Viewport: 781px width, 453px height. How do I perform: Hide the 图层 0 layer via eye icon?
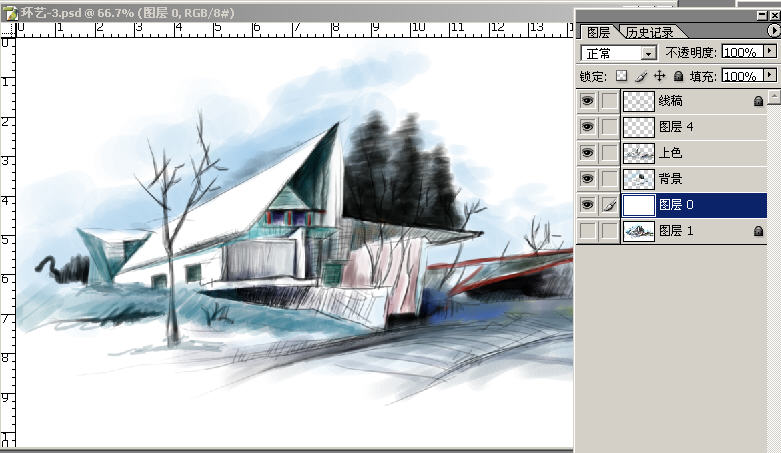coord(587,205)
